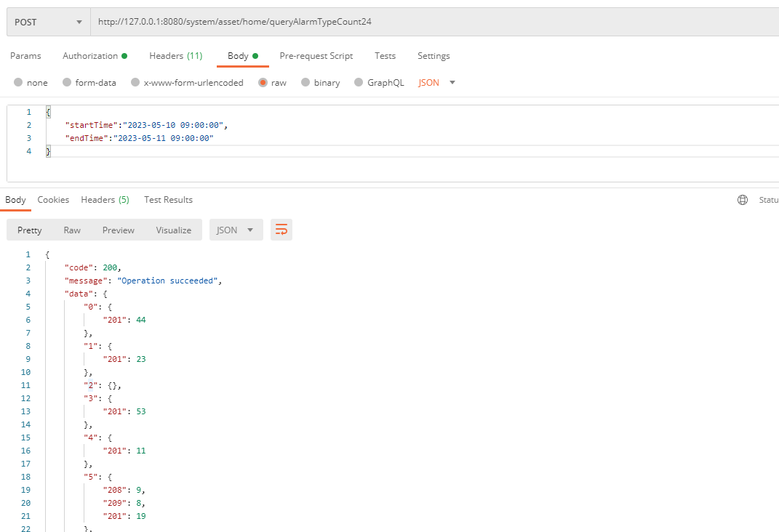
Task: Open the request Headers (11) tab
Action: (x=175, y=56)
